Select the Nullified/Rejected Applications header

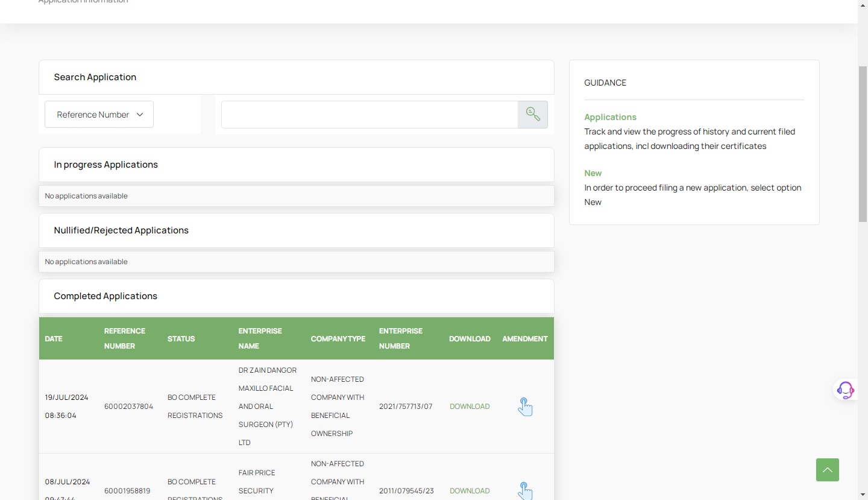121,230
